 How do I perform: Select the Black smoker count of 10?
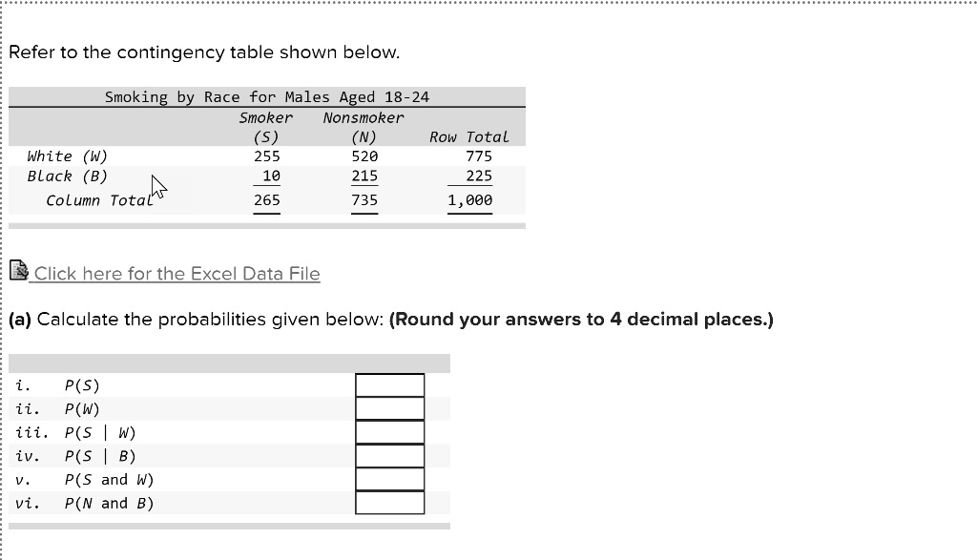(269, 176)
